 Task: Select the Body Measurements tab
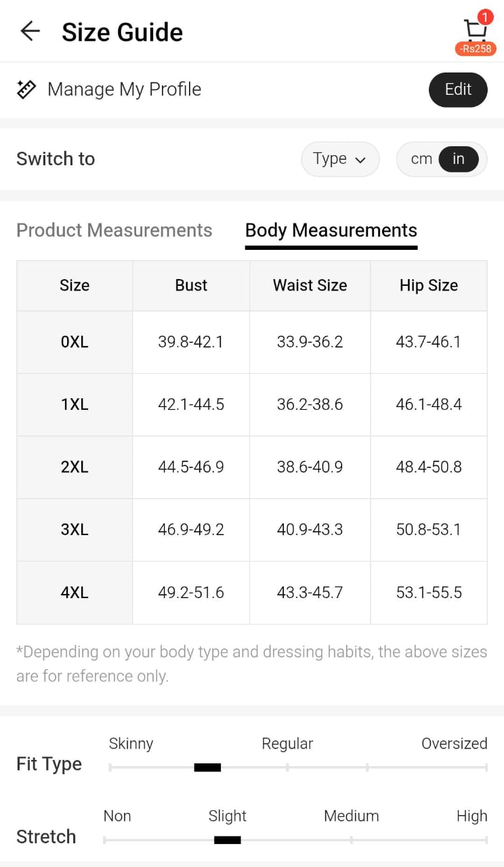click(331, 230)
